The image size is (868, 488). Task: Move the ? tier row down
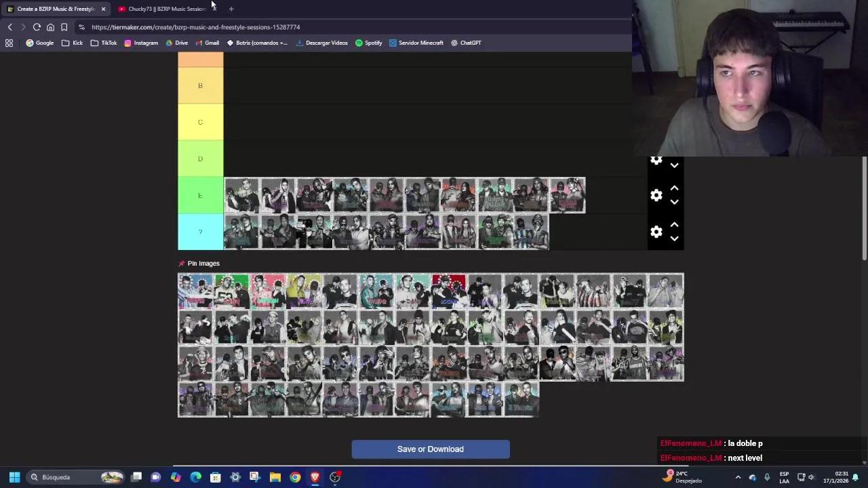coord(674,239)
